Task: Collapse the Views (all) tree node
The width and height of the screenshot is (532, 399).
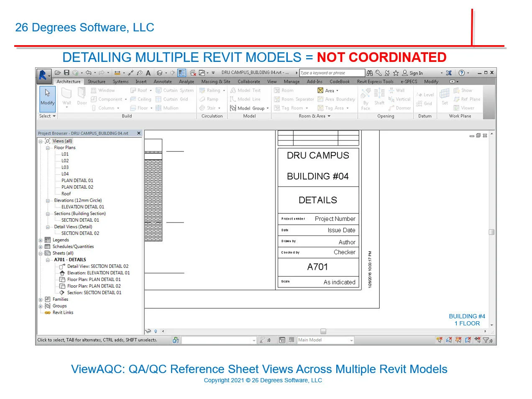Action: 41,141
